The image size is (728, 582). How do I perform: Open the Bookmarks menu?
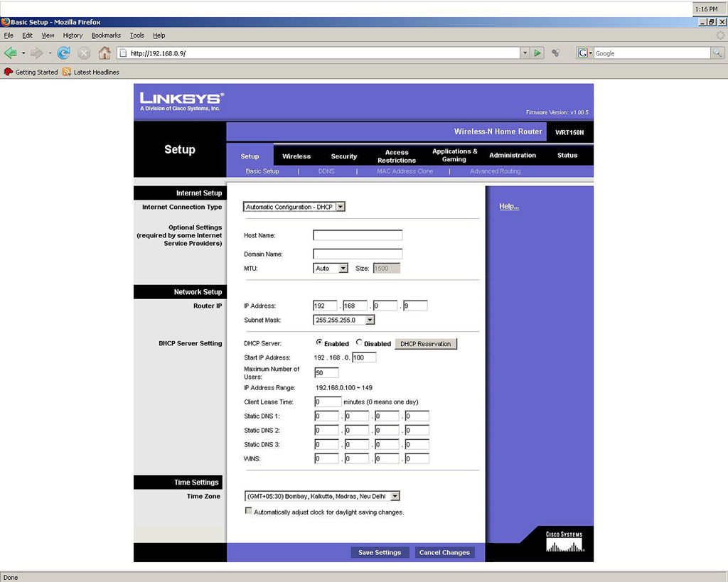(106, 36)
